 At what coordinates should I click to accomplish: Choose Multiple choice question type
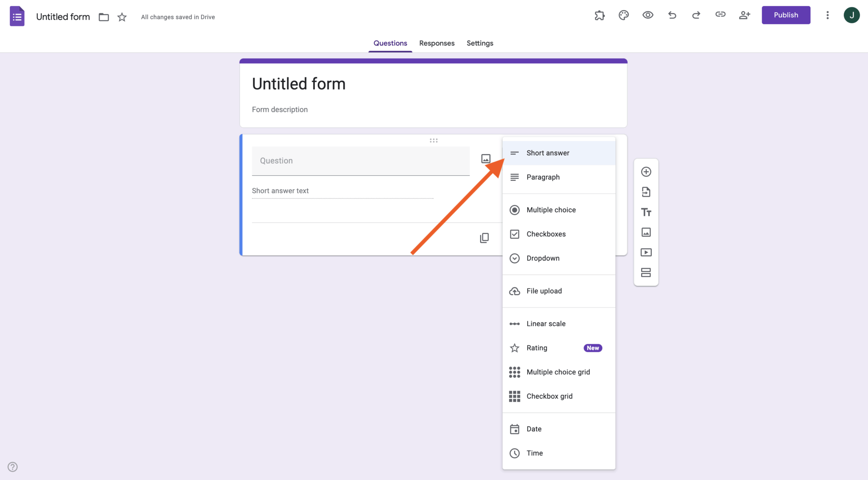point(551,210)
